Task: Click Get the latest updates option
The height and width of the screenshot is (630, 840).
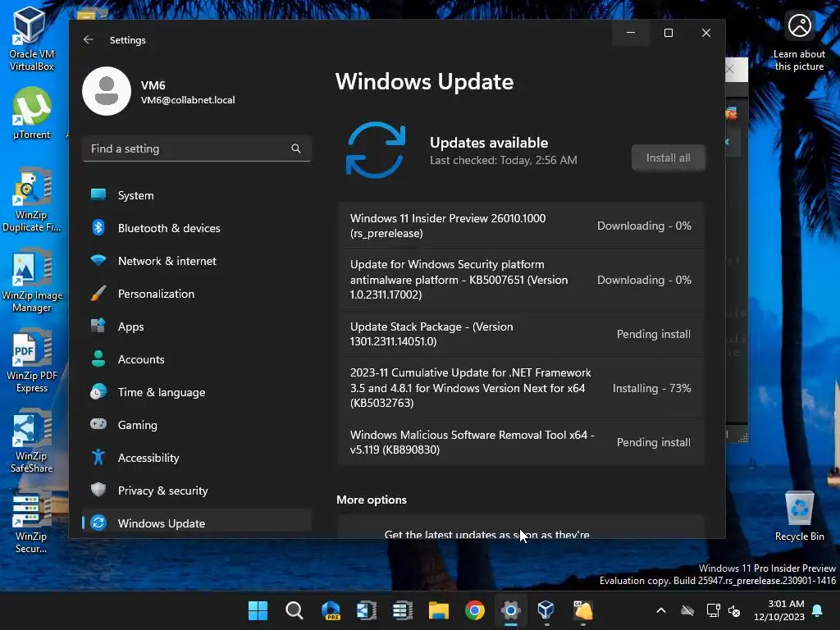Action: [x=521, y=527]
